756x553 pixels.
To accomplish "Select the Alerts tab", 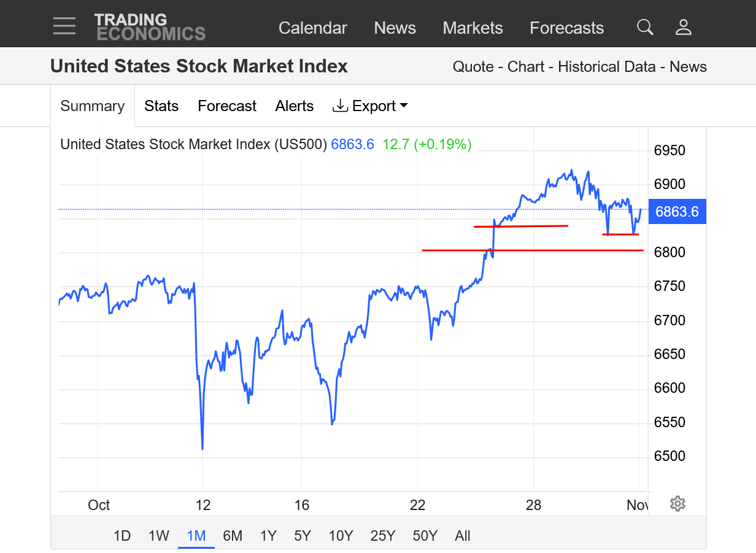I will point(295,106).
